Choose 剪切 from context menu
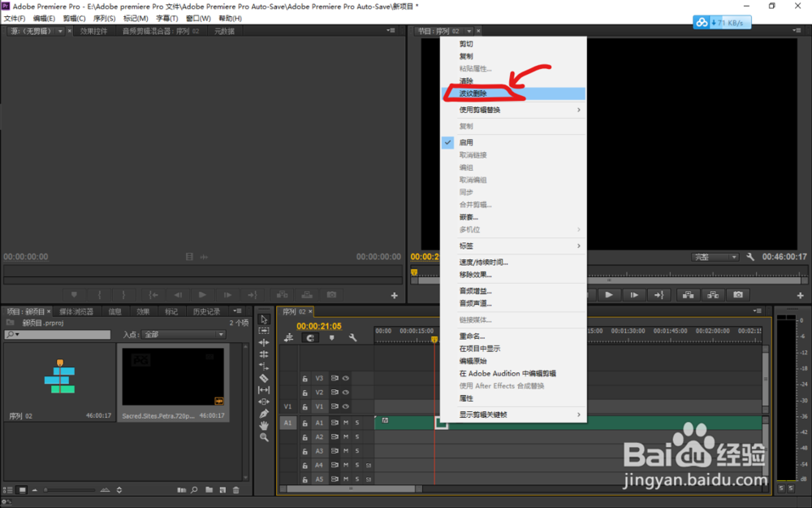 pyautogui.click(x=513, y=44)
